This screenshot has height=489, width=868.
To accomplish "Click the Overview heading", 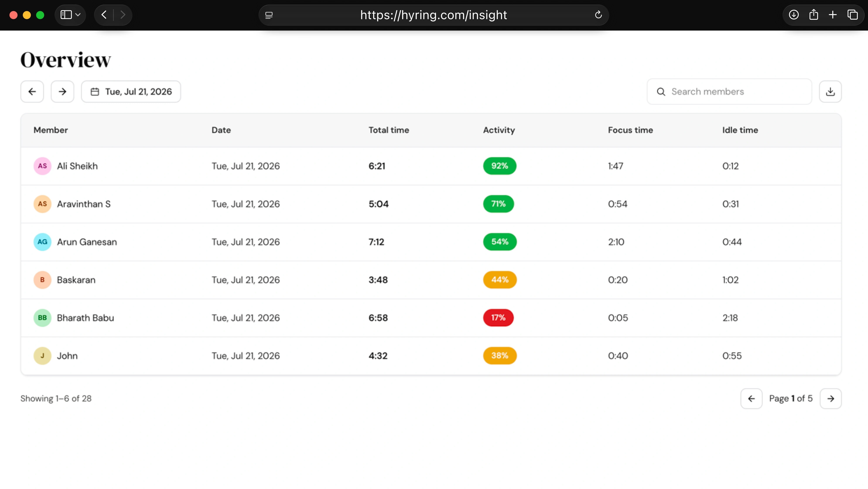I will [x=66, y=60].
